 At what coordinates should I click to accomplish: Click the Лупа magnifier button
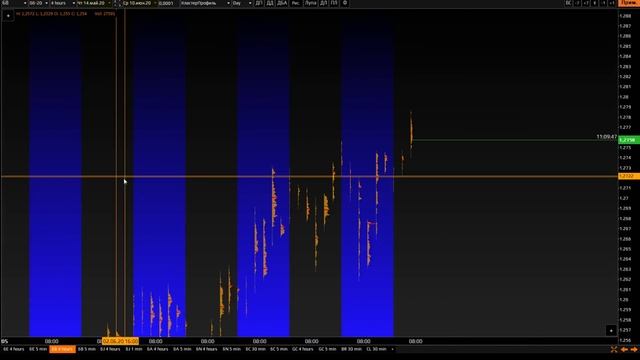coord(311,3)
